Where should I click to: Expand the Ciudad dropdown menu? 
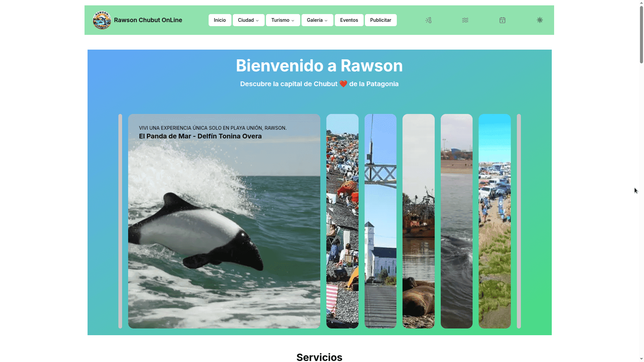(249, 20)
